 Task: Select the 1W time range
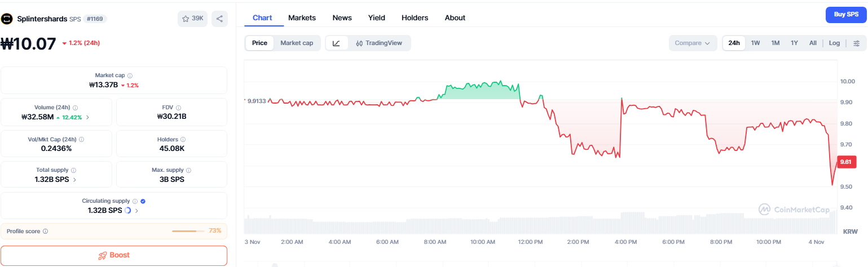[755, 43]
